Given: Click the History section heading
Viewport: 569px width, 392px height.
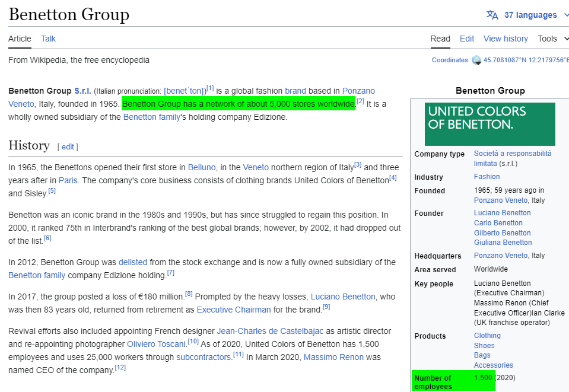Looking at the screenshot, I should (x=29, y=145).
